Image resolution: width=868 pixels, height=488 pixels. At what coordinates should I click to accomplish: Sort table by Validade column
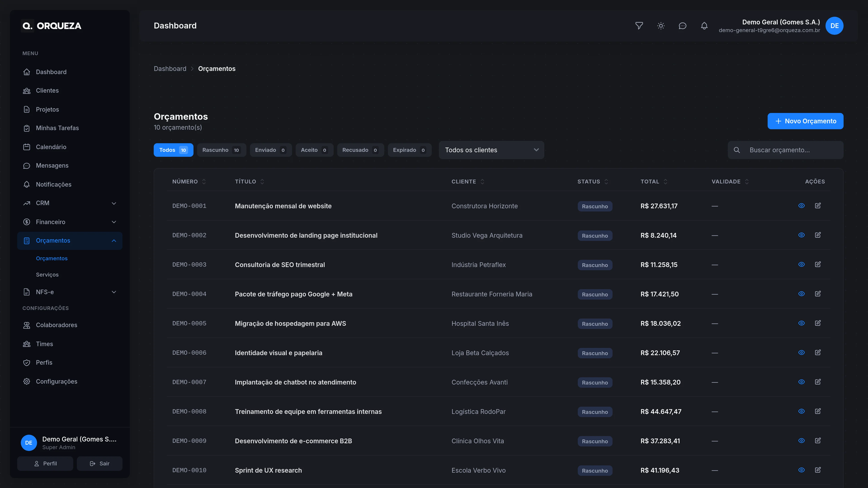pos(730,181)
